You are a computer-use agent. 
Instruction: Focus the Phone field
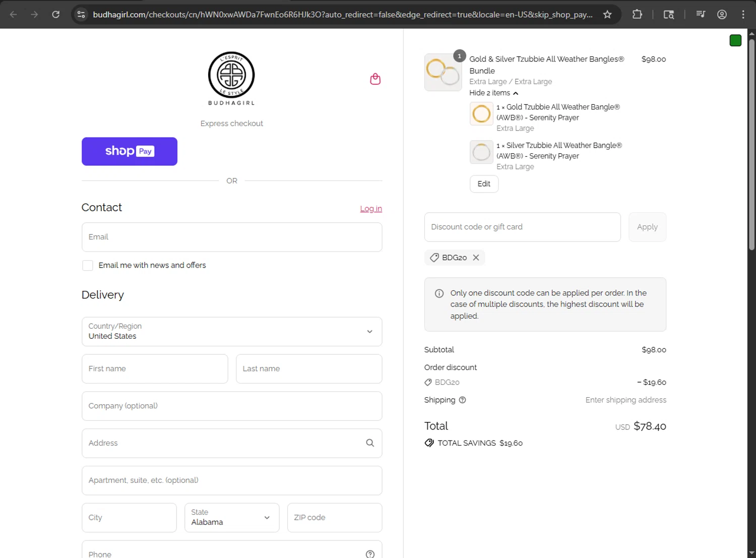tap(232, 549)
